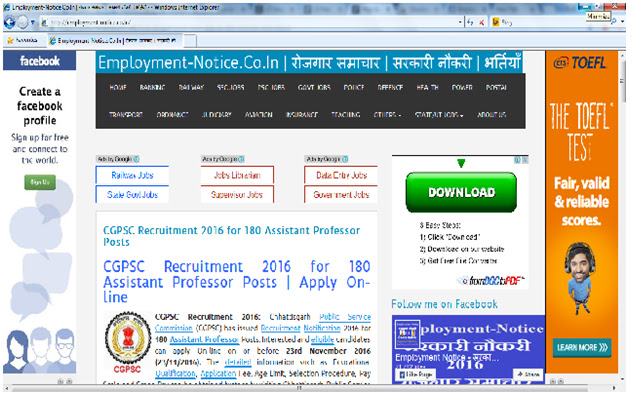Image resolution: width=640 pixels, height=400 pixels.
Task: Open a new blank tab
Action: coord(190,40)
